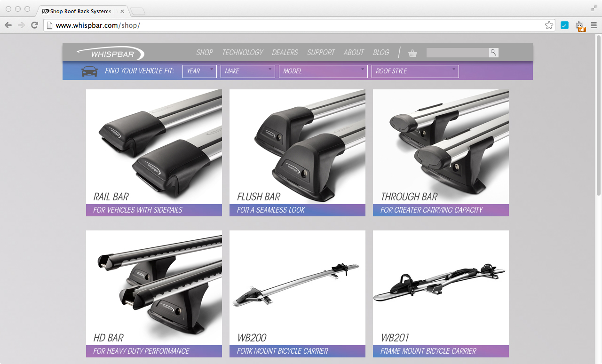Viewport: 602px width, 364px height.
Task: Visit the Blog link
Action: (381, 53)
